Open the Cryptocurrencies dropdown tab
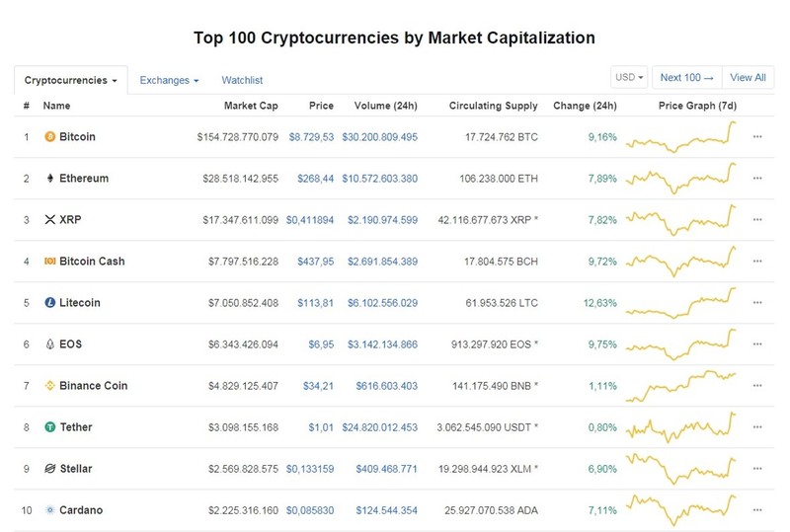790x532 pixels. coord(70,80)
